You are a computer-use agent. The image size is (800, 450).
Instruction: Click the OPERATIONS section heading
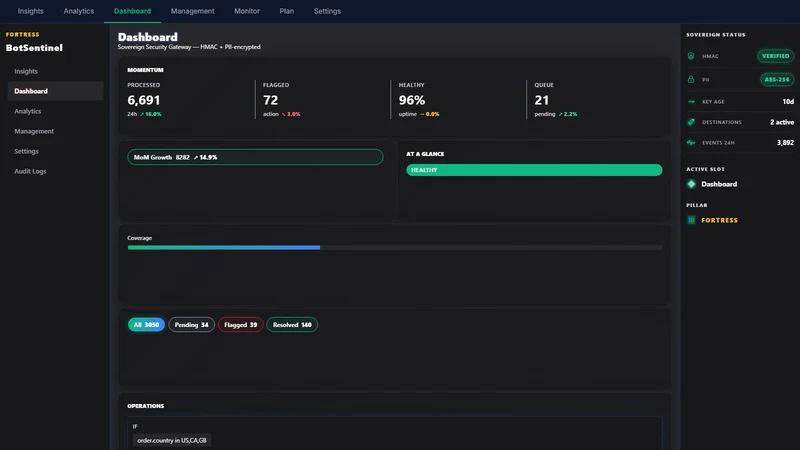(145, 406)
